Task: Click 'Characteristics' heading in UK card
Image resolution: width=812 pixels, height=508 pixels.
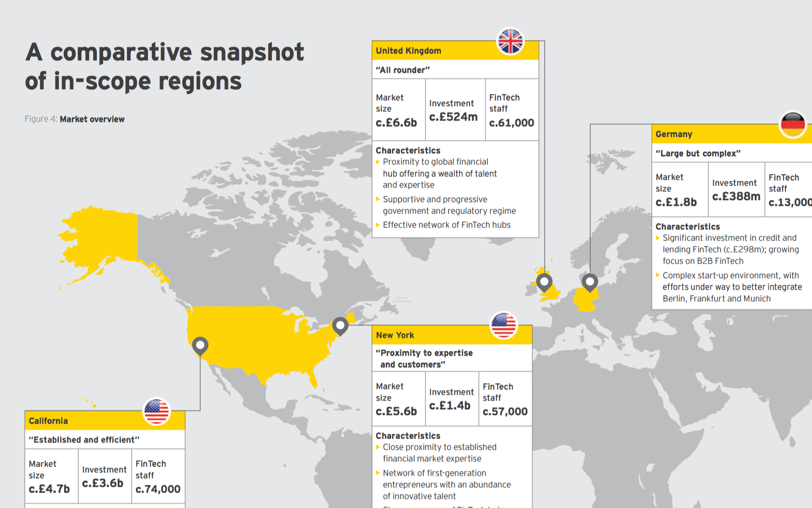Action: [408, 150]
